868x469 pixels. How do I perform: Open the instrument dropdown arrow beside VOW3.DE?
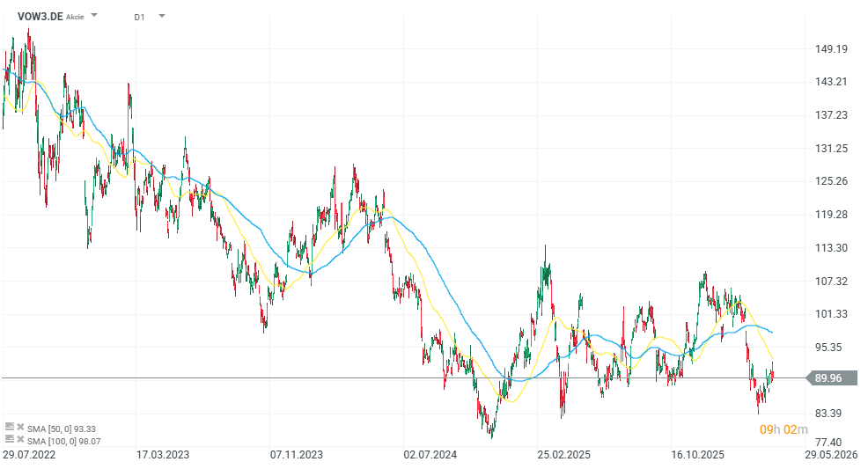click(x=94, y=16)
